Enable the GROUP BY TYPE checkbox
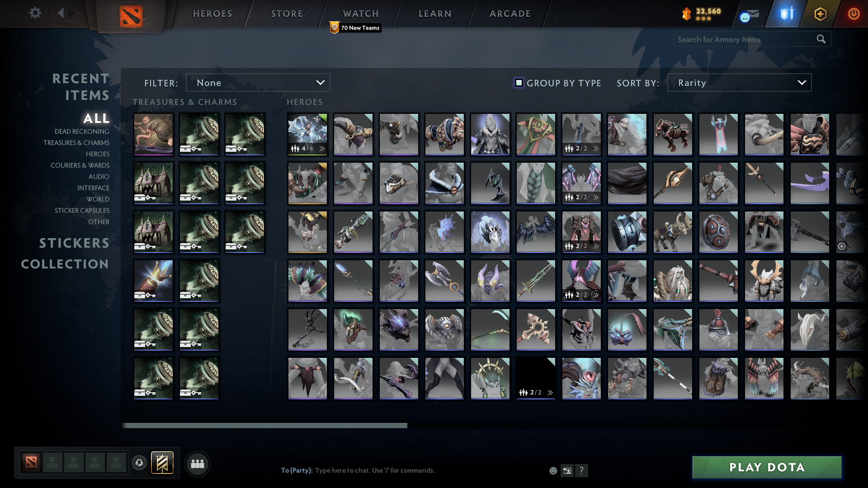Viewport: 868px width, 488px height. click(x=518, y=83)
